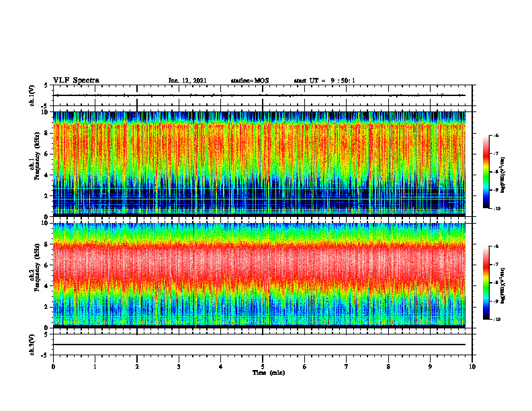Click the ch.2 color bar PSD label
The height and width of the screenshot is (411, 532).
pos(503,286)
